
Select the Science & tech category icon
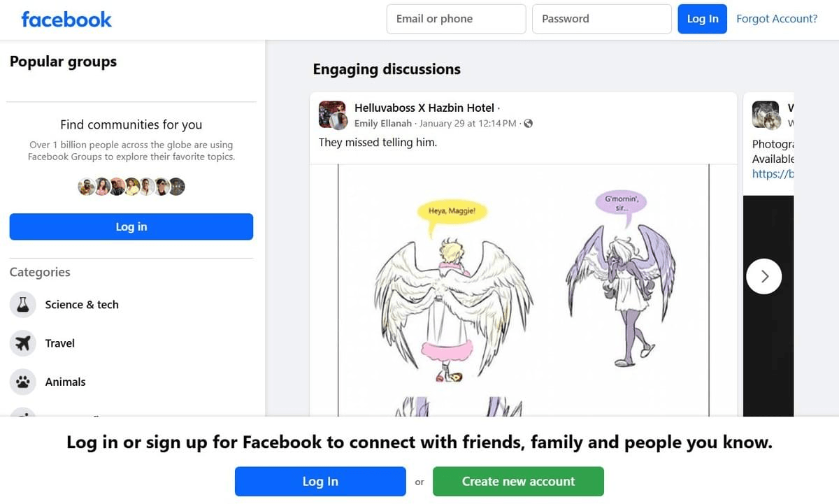pos(23,304)
